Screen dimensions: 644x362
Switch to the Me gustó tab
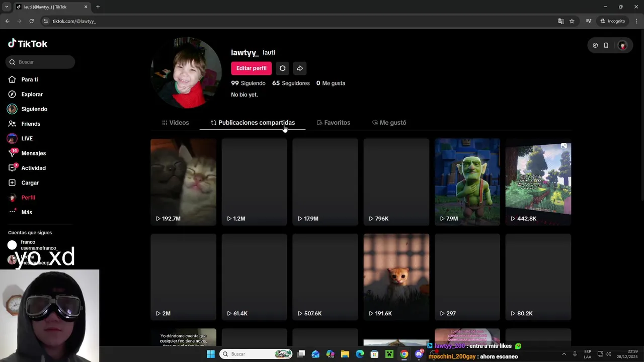click(389, 123)
